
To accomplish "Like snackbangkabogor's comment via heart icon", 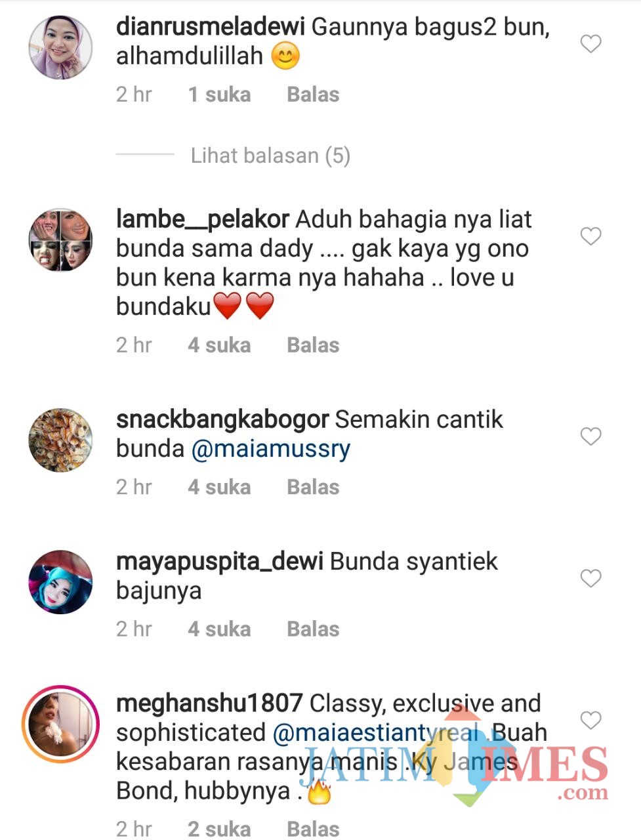I will coord(590,436).
